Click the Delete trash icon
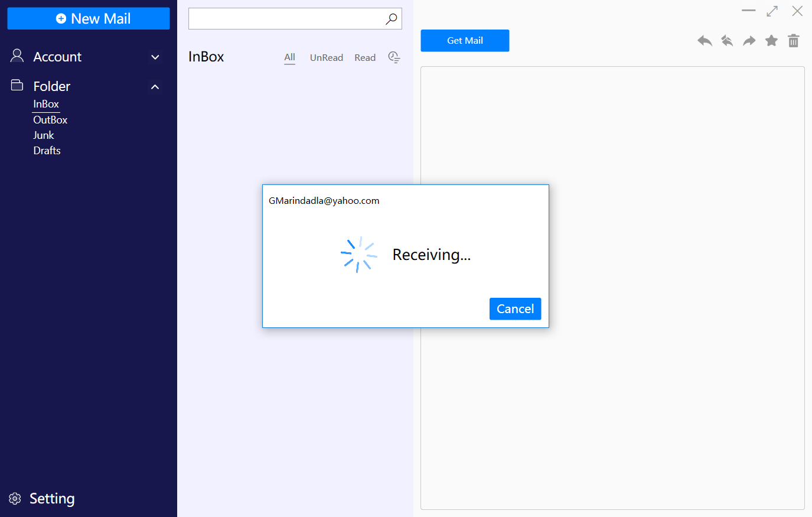 pyautogui.click(x=794, y=41)
